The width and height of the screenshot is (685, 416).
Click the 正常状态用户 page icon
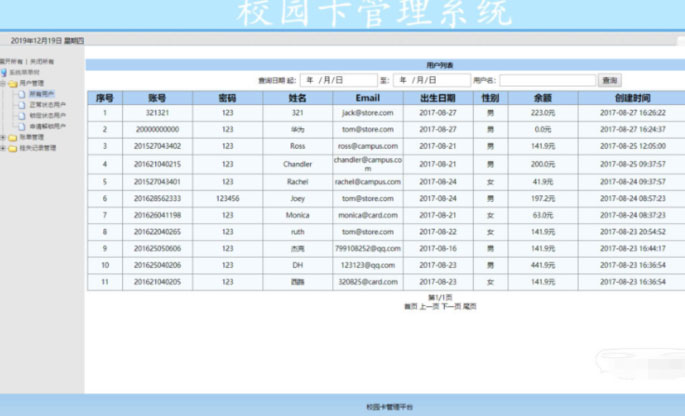(21, 103)
